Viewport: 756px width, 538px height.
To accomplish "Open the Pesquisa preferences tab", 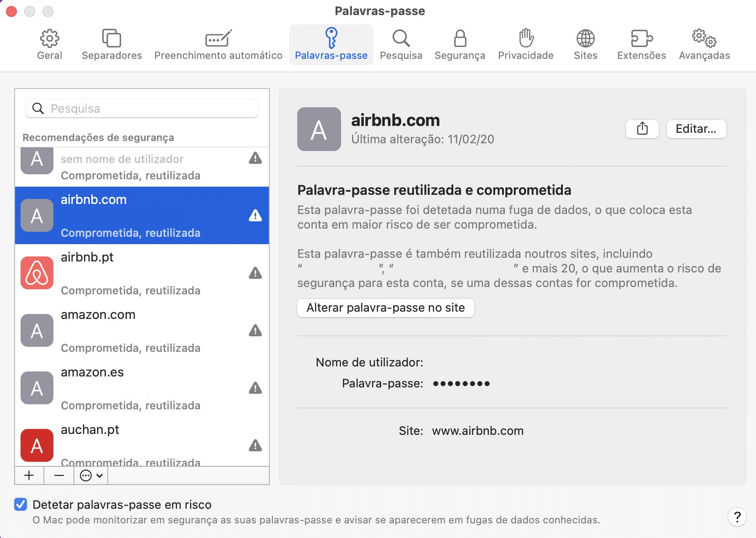I will (x=401, y=45).
